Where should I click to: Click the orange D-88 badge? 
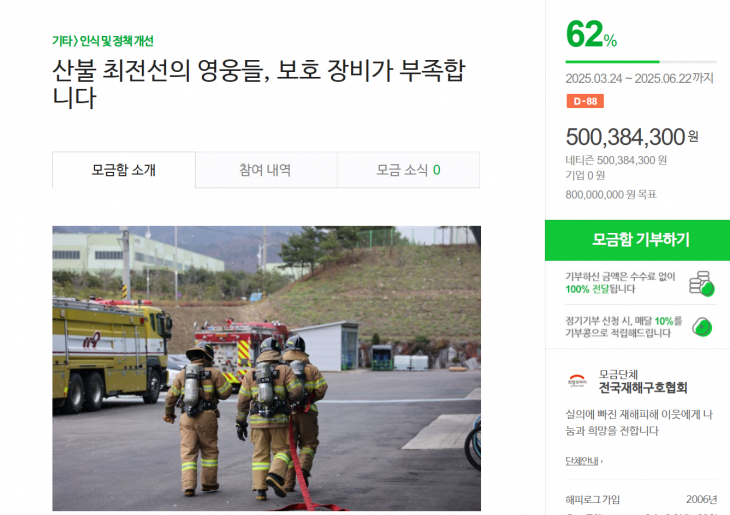click(x=585, y=101)
